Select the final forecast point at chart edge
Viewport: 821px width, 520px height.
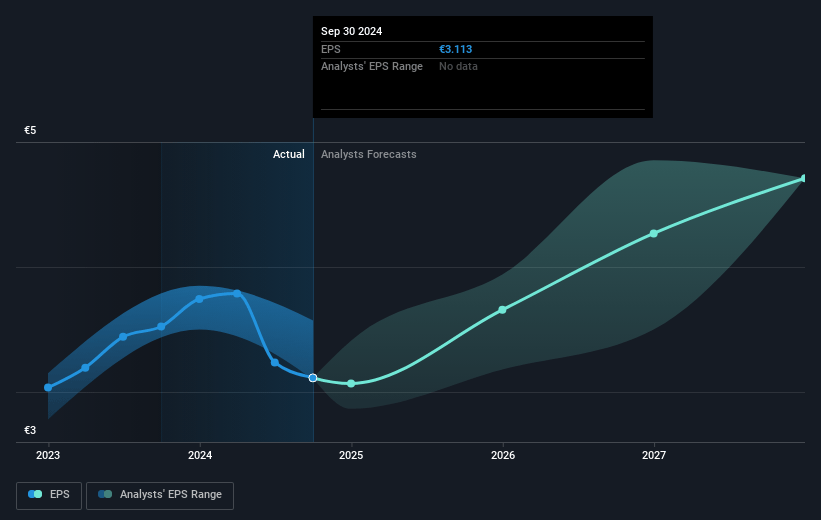[x=804, y=179]
